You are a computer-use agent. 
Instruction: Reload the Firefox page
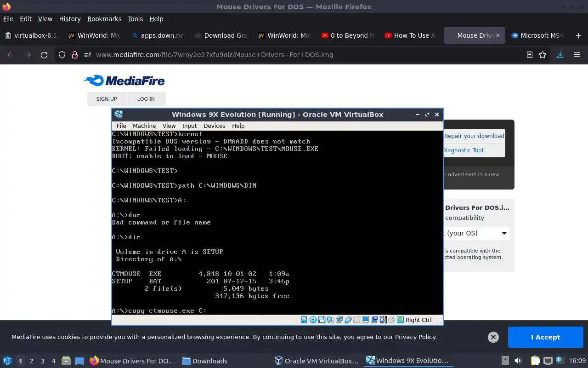[x=44, y=55]
